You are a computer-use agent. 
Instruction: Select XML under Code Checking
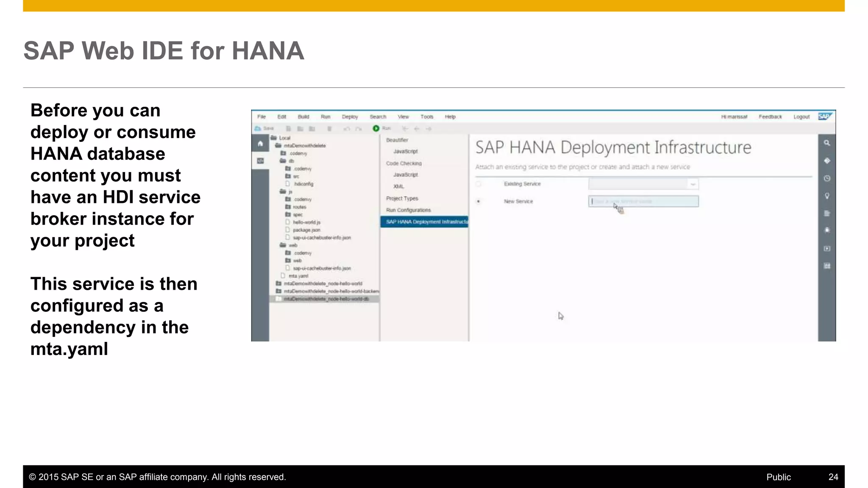click(398, 186)
